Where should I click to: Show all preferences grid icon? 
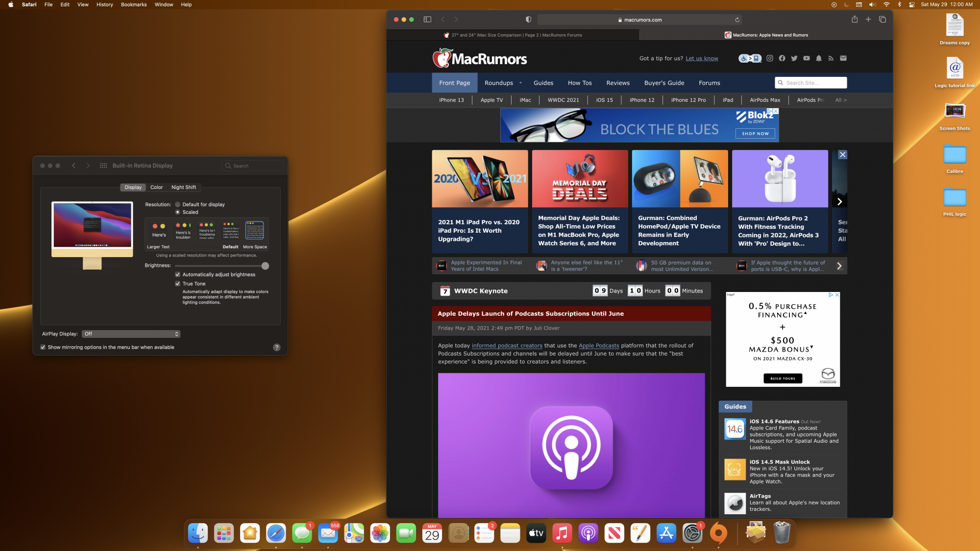pyautogui.click(x=103, y=166)
